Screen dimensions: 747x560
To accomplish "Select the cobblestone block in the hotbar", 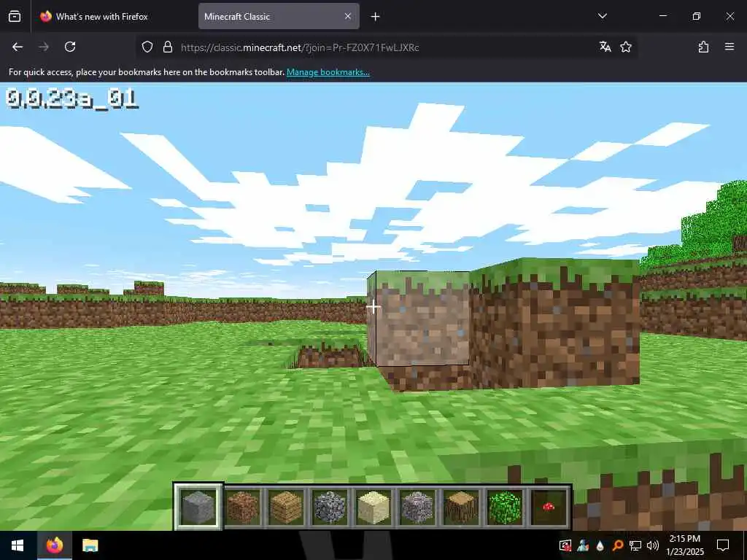I will coord(330,507).
